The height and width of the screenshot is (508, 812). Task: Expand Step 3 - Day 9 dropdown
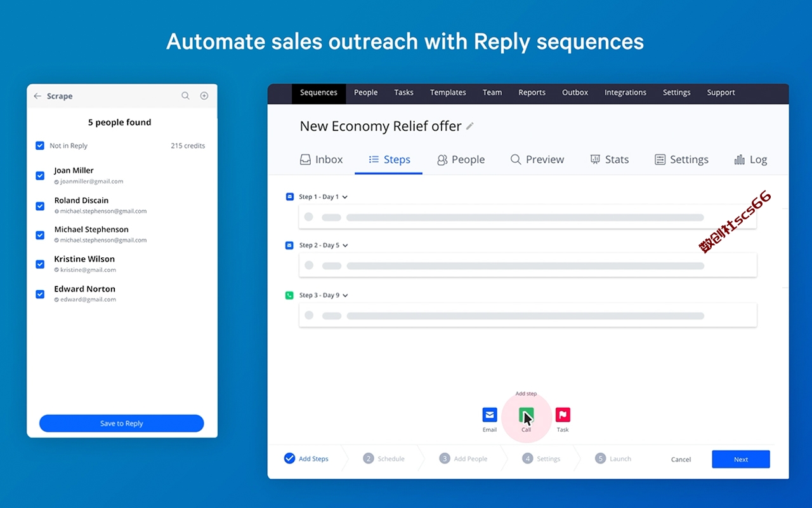pyautogui.click(x=345, y=295)
